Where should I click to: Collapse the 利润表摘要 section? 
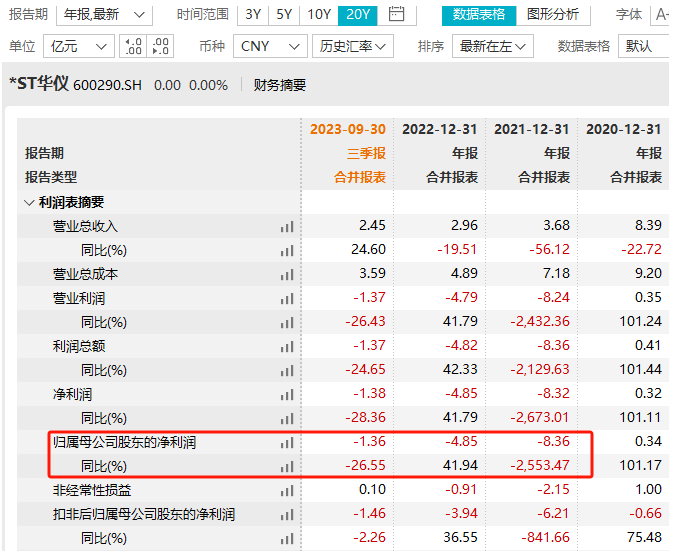pos(29,202)
